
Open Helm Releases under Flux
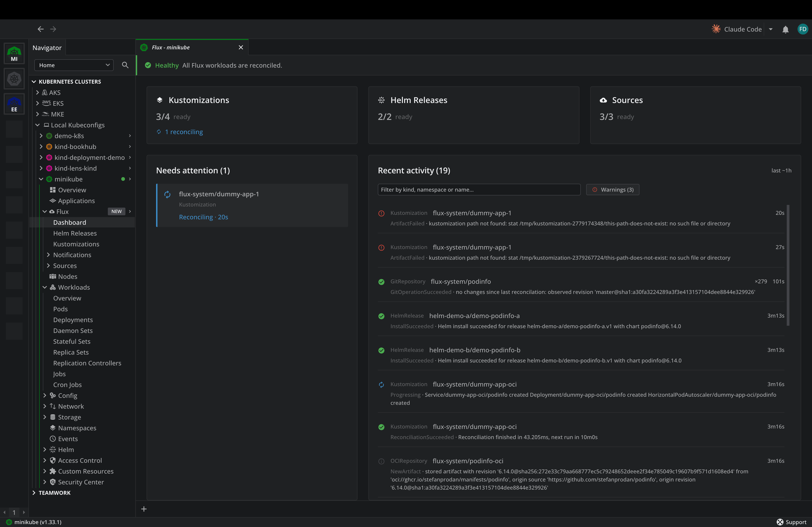click(75, 233)
